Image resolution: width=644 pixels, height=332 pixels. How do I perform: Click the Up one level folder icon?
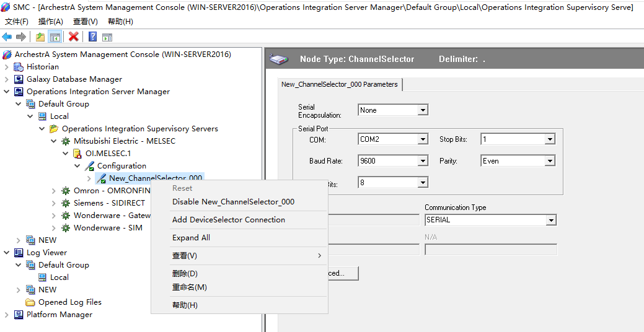point(40,37)
